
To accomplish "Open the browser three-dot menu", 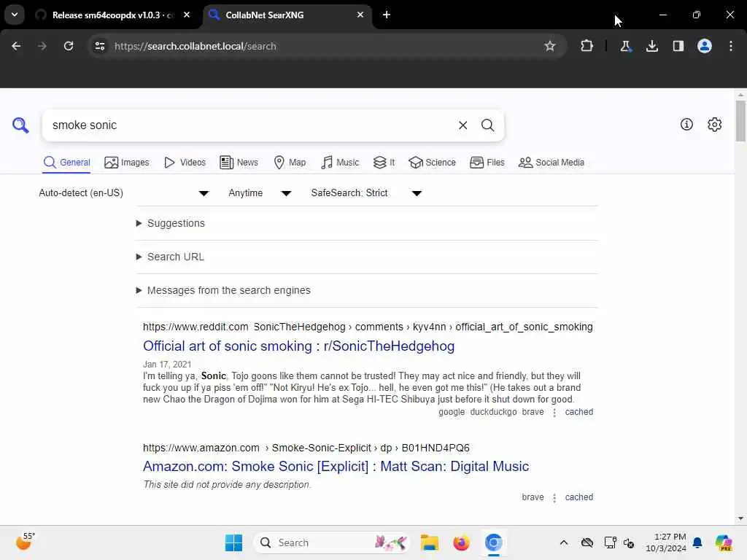I will [x=731, y=46].
